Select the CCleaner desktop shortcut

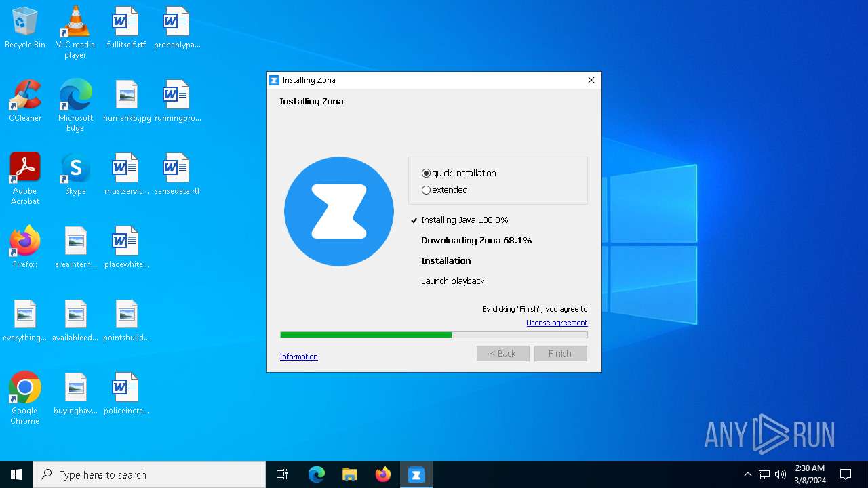[x=25, y=102]
